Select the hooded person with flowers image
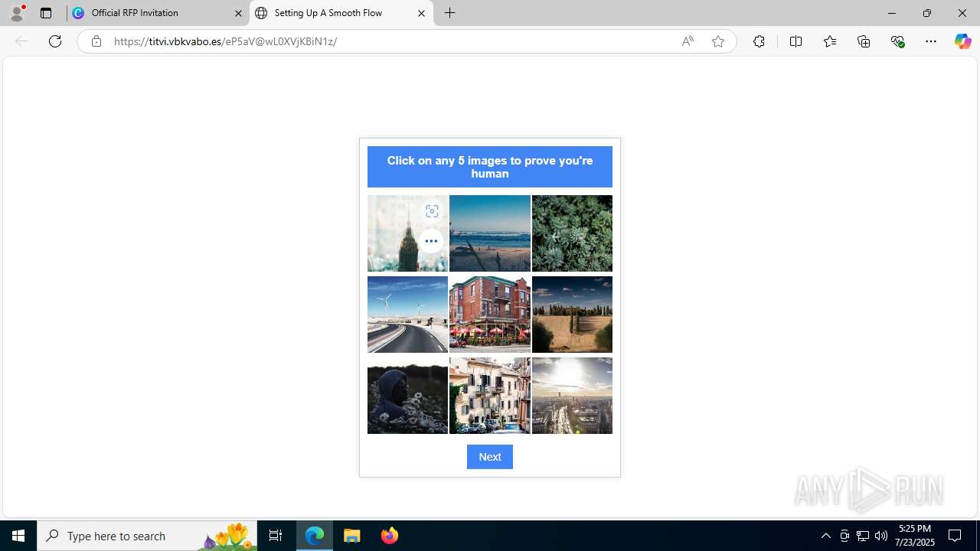 click(407, 396)
